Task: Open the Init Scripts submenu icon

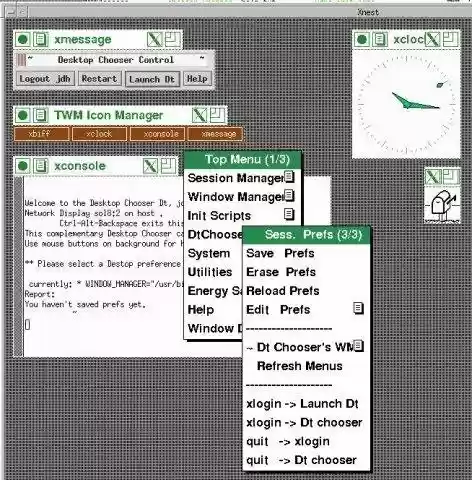Action: 289,214
